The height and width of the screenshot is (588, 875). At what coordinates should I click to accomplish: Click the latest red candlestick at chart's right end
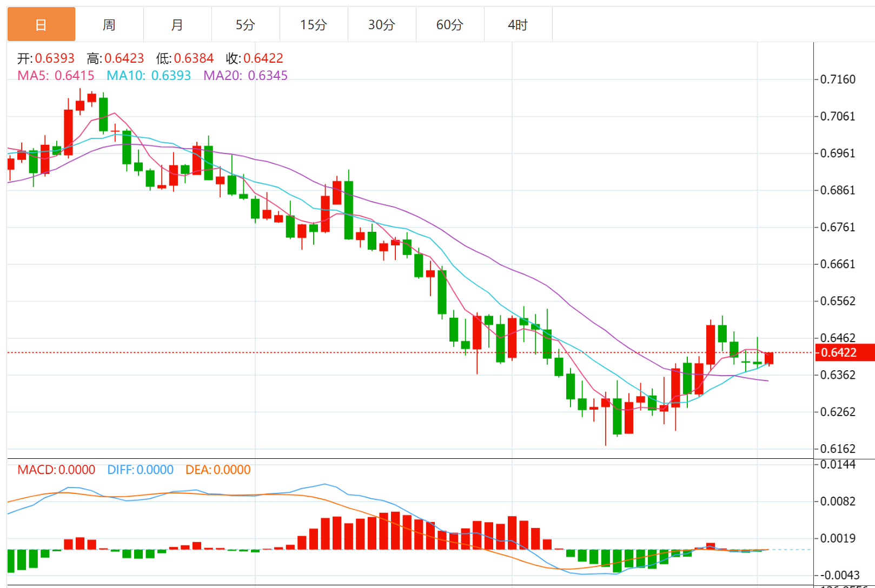pyautogui.click(x=769, y=358)
